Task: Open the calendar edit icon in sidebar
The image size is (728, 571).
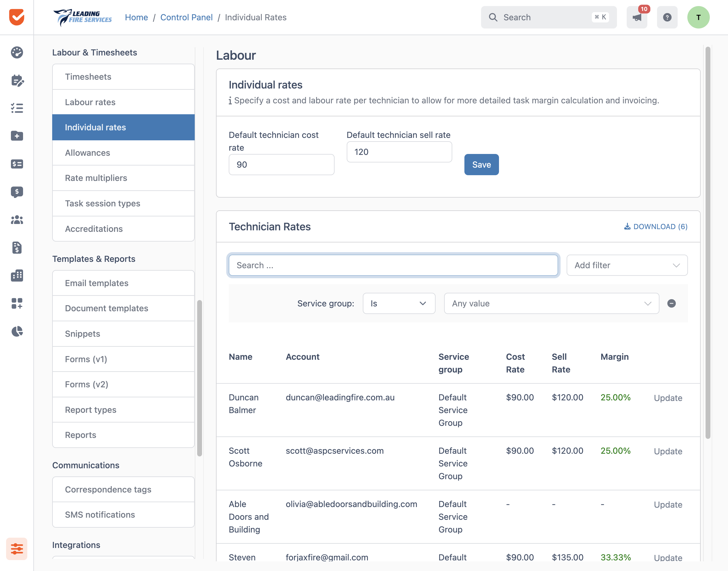Action: [x=17, y=80]
